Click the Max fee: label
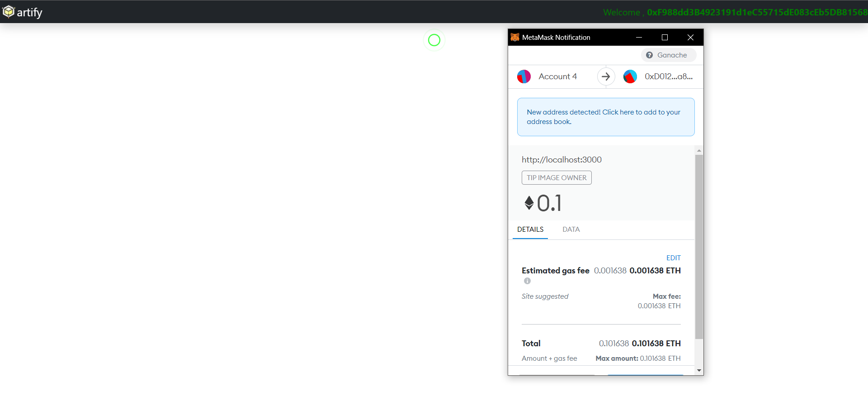This screenshot has width=868, height=406. coord(667,296)
